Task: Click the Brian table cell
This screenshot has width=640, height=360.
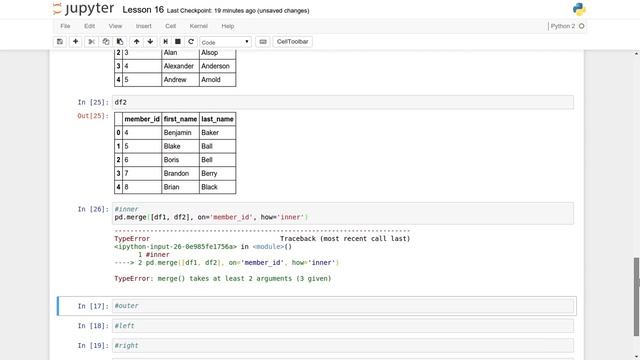Action: pos(180,187)
